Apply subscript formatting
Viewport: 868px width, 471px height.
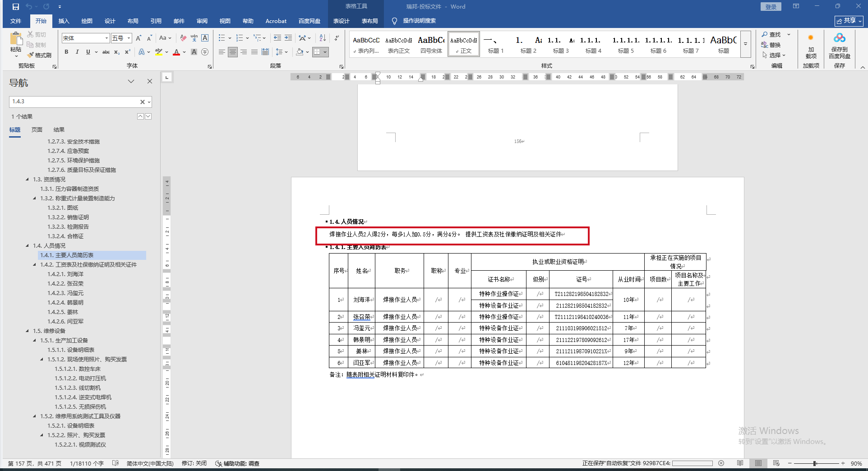pos(117,52)
